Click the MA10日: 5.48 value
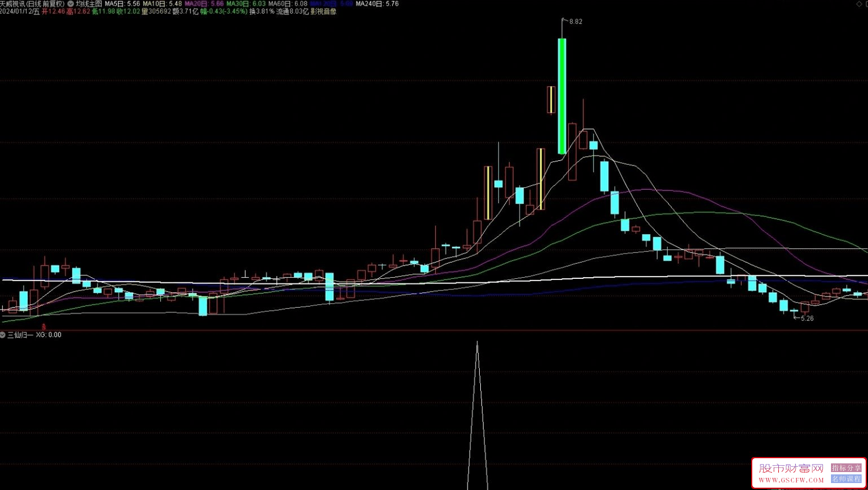Viewport: 868px width, 490px height. click(x=163, y=3)
